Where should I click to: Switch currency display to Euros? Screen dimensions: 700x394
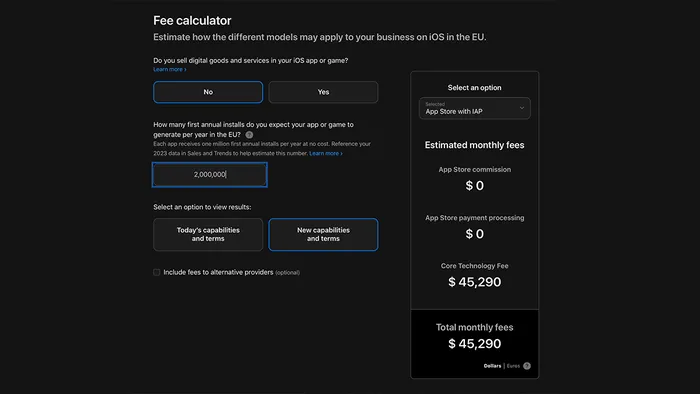coord(513,366)
